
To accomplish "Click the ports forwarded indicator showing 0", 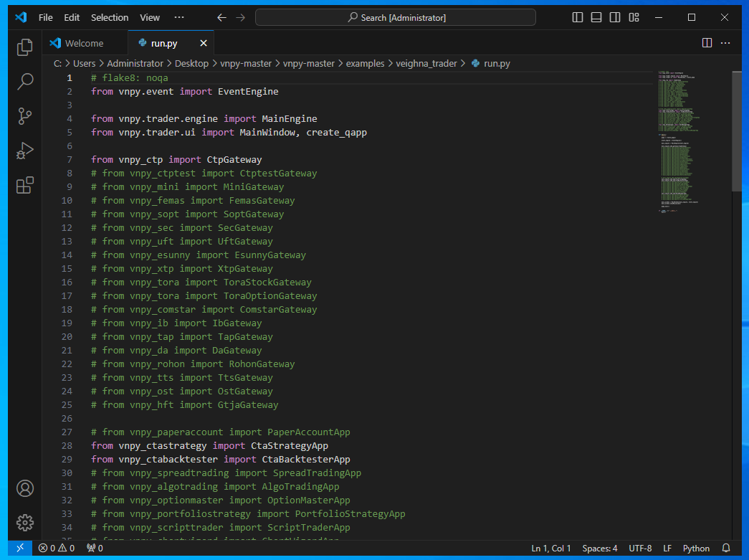I will 95,548.
